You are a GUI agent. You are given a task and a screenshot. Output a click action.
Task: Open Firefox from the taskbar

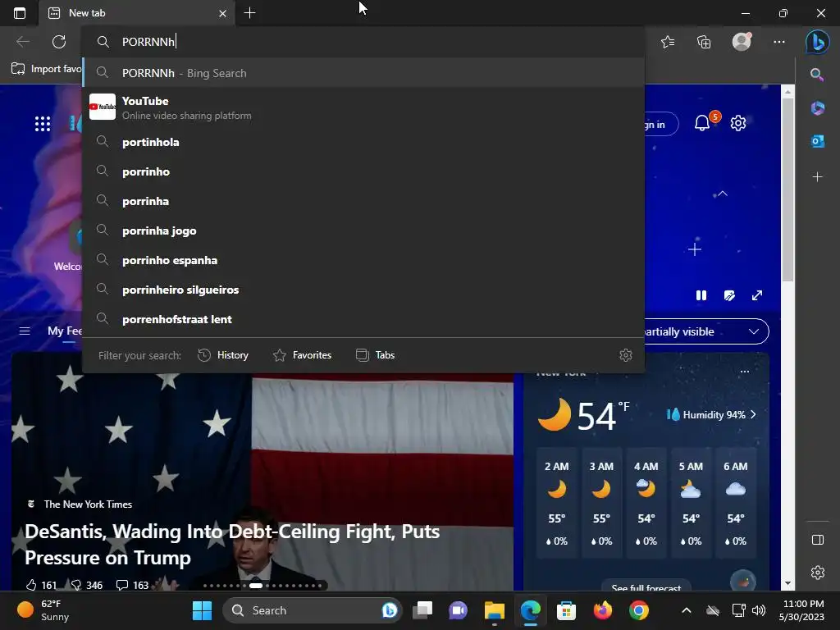pos(603,610)
